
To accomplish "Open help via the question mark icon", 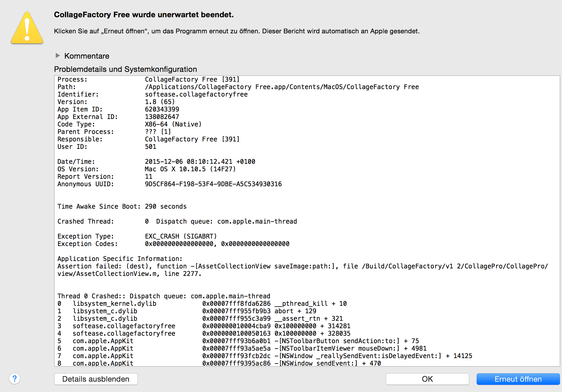I will [15, 378].
